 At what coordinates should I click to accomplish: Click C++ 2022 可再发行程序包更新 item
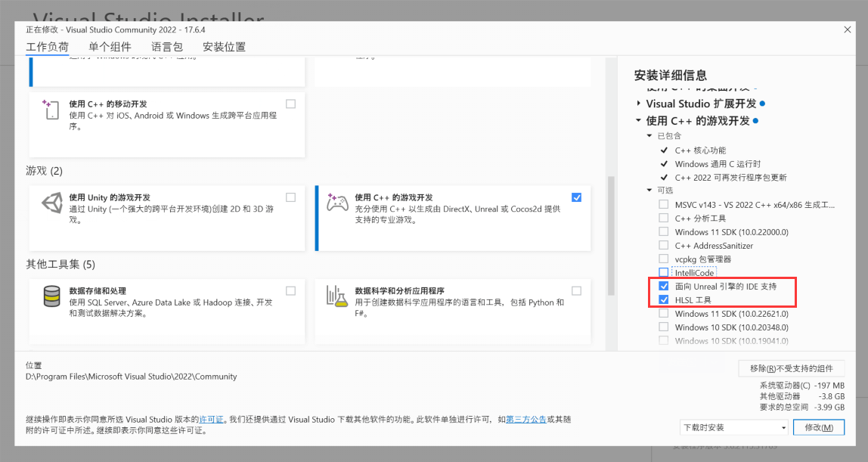730,178
